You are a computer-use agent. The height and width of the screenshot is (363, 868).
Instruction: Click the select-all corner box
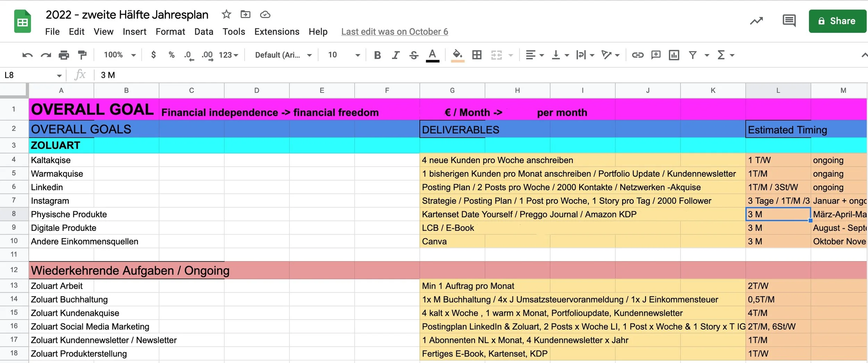(x=14, y=90)
